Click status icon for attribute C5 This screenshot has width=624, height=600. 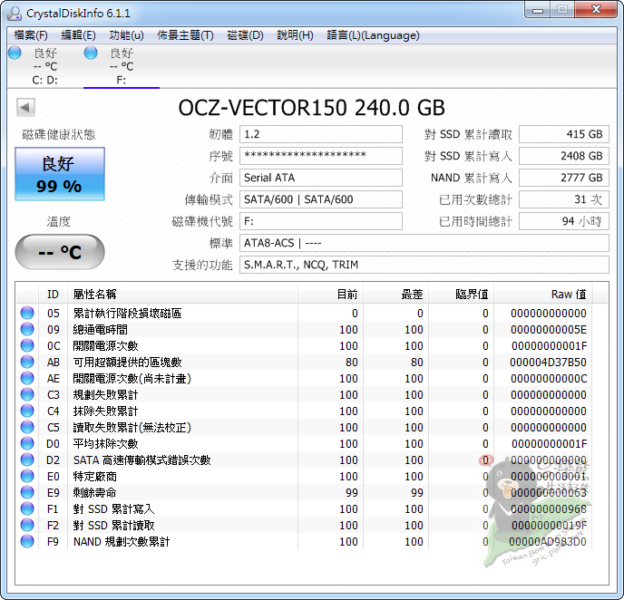coord(27,427)
